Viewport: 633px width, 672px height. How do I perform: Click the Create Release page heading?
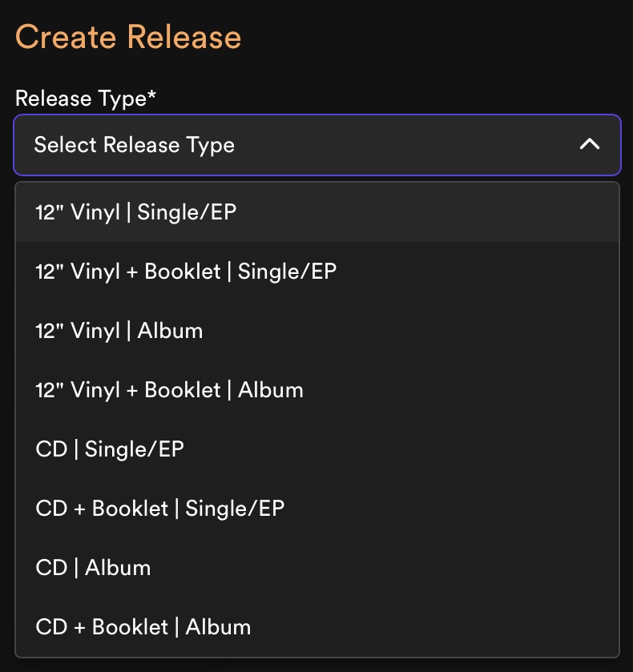click(128, 37)
